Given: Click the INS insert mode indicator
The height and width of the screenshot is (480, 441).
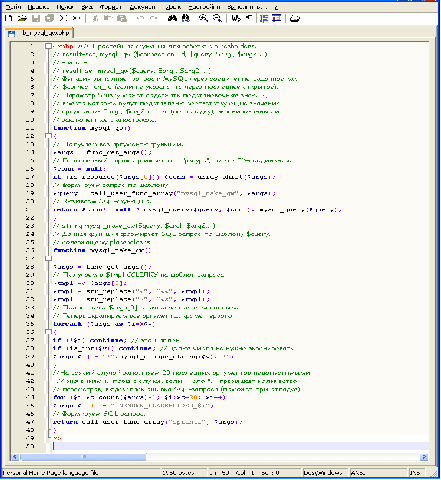Looking at the screenshot, I should pyautogui.click(x=417, y=473).
